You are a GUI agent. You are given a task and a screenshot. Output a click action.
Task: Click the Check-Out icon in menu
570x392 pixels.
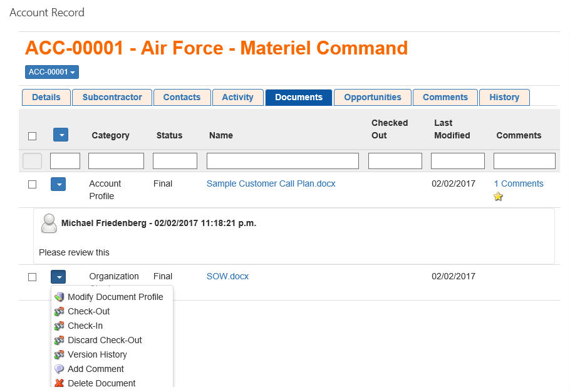click(60, 311)
